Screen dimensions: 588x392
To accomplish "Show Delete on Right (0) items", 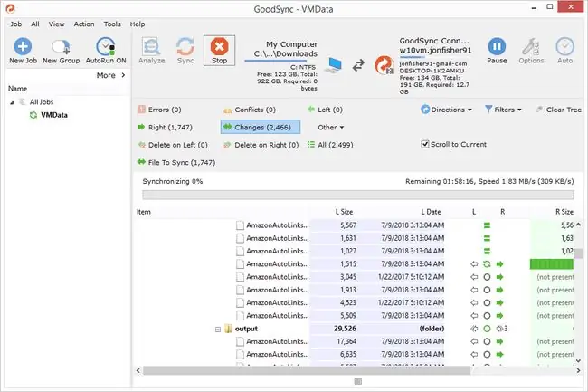I will click(261, 145).
